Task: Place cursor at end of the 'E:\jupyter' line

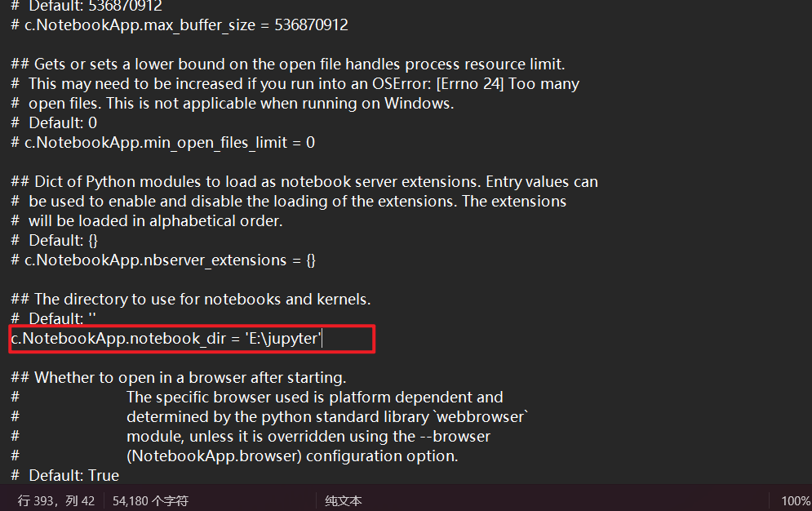Action: [x=324, y=338]
